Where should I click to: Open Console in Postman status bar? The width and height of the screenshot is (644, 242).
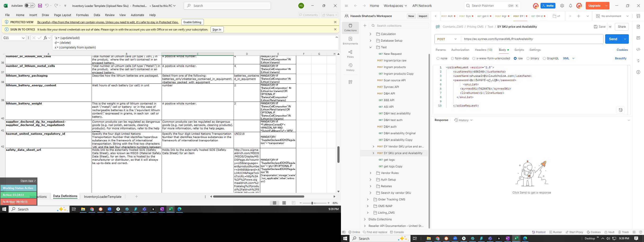tap(397, 232)
